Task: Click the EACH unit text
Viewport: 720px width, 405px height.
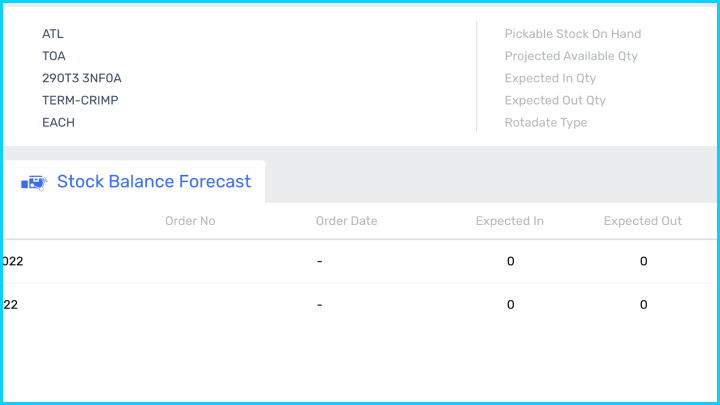Action: click(58, 122)
